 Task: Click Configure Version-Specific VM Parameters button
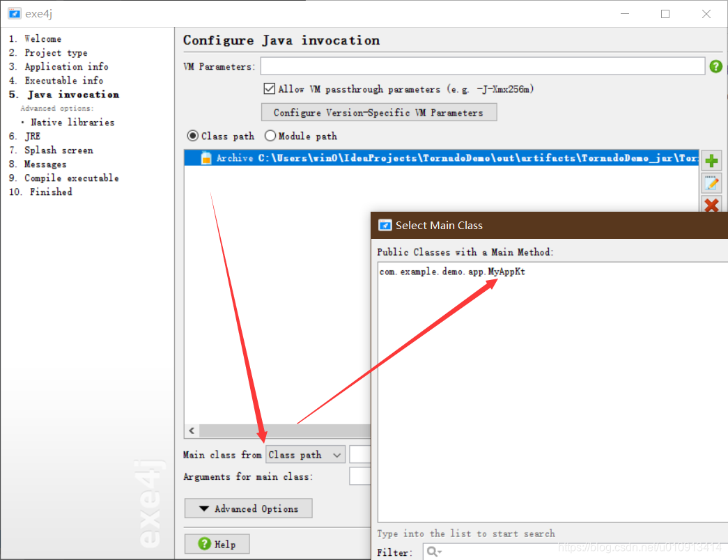[379, 112]
